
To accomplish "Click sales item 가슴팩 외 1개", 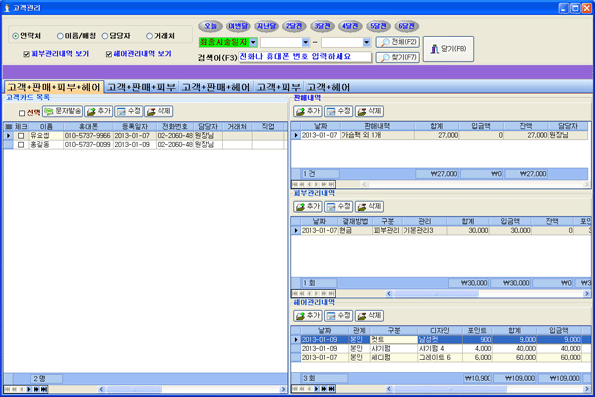I will click(377, 135).
